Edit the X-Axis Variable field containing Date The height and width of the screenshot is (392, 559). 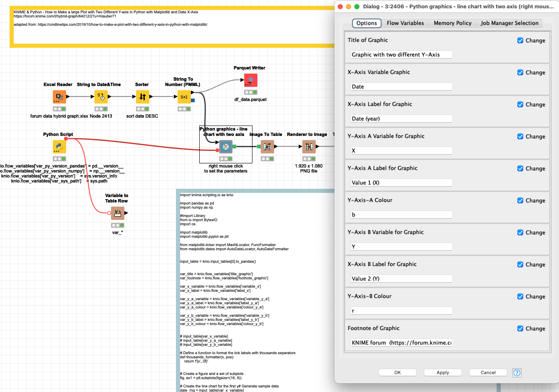[401, 86]
